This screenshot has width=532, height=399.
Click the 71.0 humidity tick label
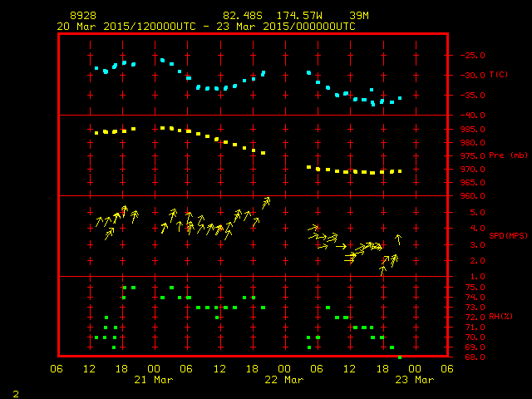pyautogui.click(x=475, y=328)
